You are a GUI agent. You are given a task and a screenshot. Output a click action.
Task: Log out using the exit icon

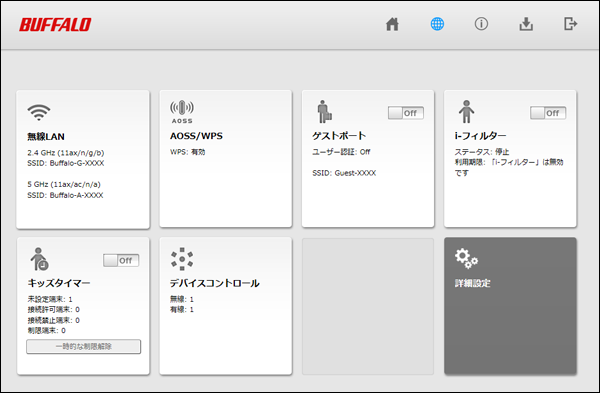pos(571,24)
